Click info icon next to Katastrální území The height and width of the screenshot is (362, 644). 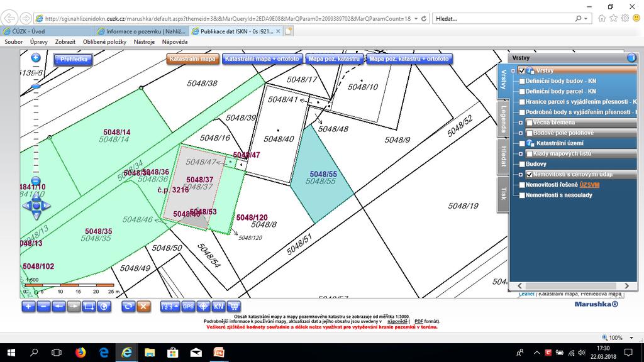point(530,143)
